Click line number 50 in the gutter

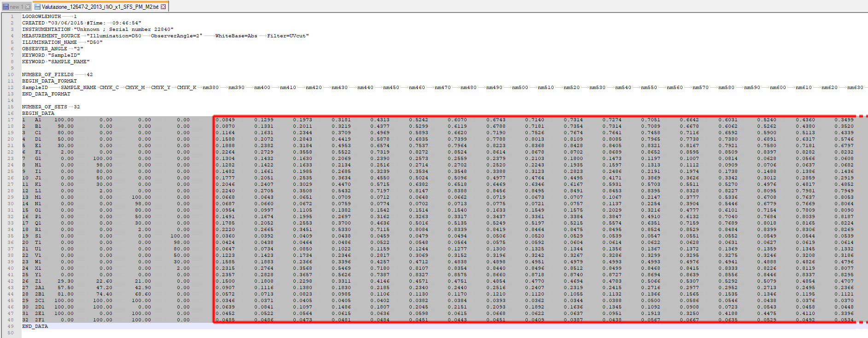(11, 333)
